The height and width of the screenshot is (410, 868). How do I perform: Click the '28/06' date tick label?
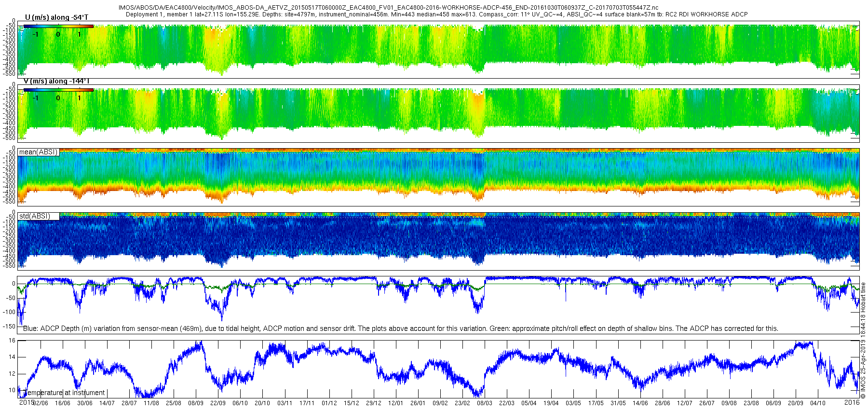(663, 403)
